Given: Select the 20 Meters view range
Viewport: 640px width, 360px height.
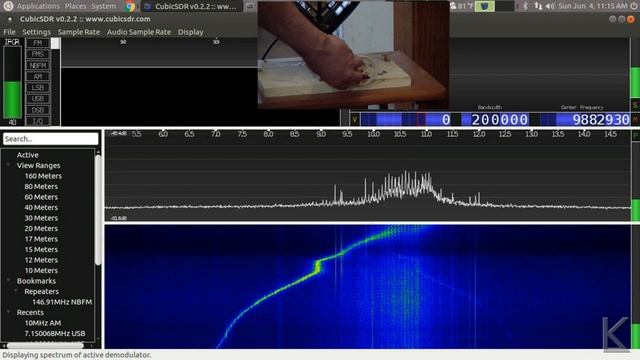Looking at the screenshot, I should coord(41,229).
